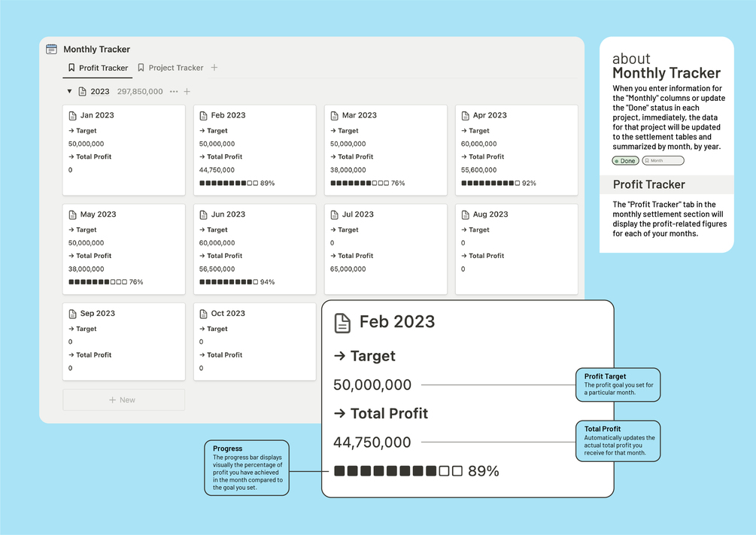Click Jun 2023 total profit 56,500,000
Image resolution: width=756 pixels, height=535 pixels.
point(217,269)
